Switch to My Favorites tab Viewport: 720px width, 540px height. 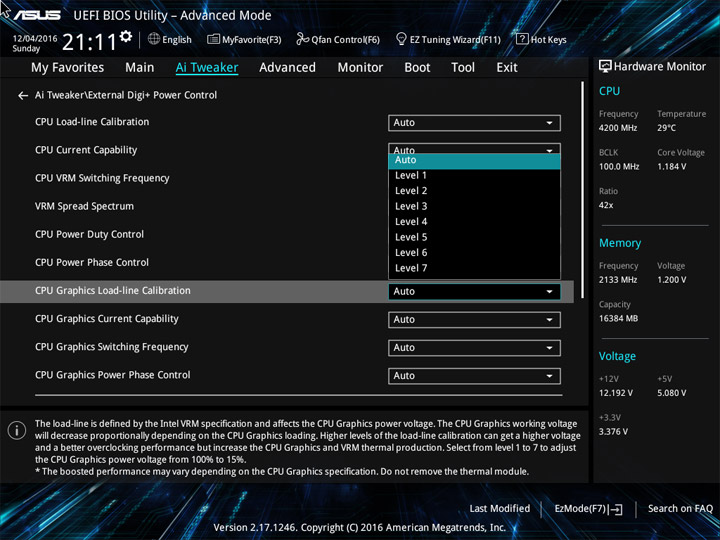coord(68,68)
